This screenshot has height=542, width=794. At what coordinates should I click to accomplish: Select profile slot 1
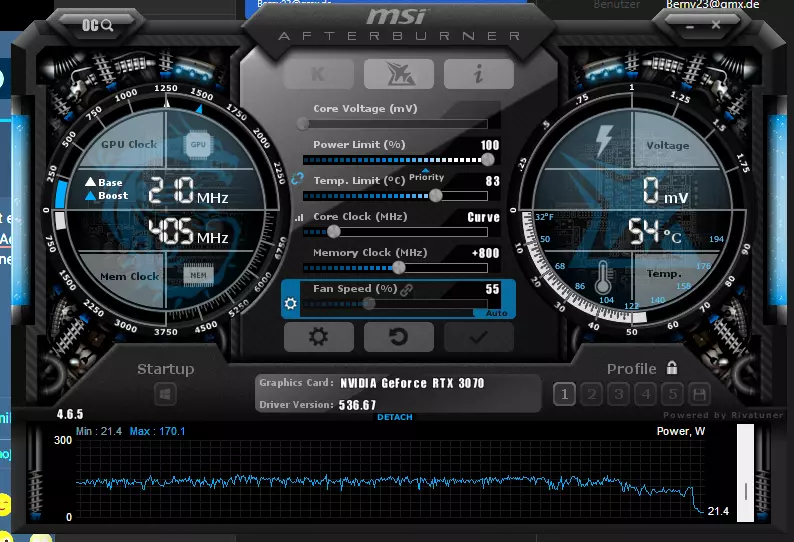(x=564, y=394)
